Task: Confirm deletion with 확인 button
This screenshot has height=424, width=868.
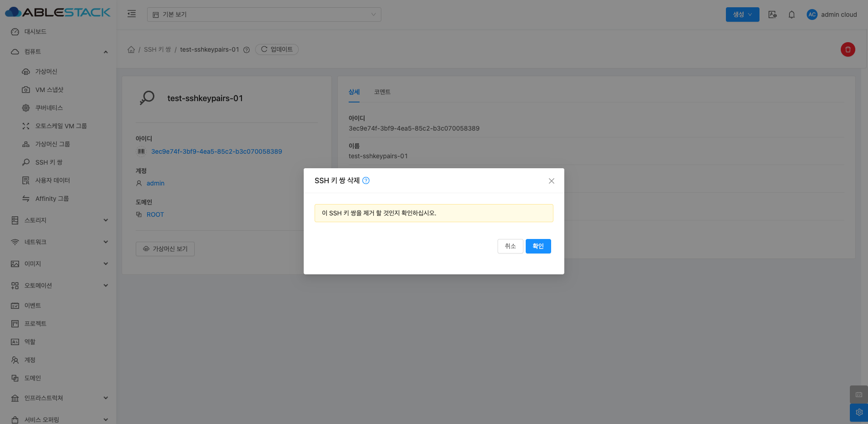Action: 538,246
